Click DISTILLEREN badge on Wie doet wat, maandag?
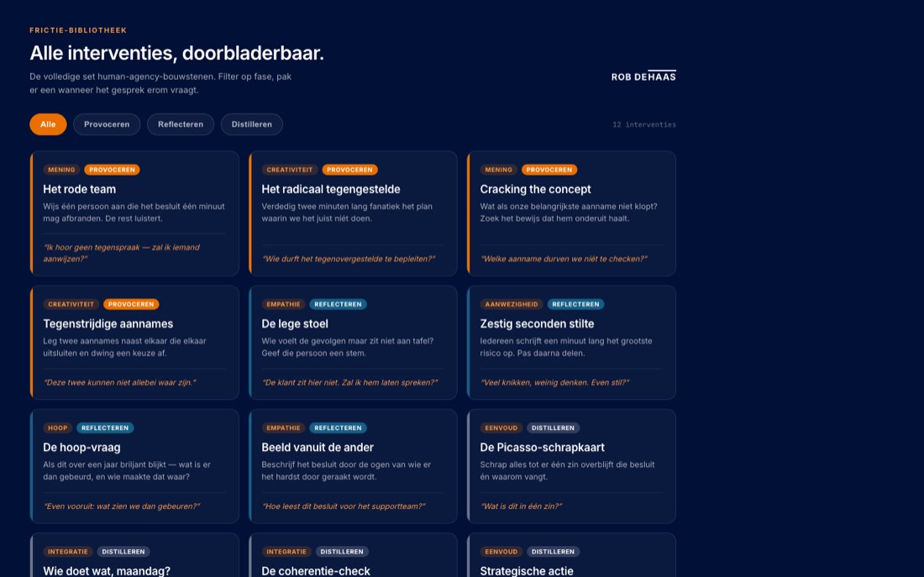The image size is (924, 577). click(x=123, y=552)
